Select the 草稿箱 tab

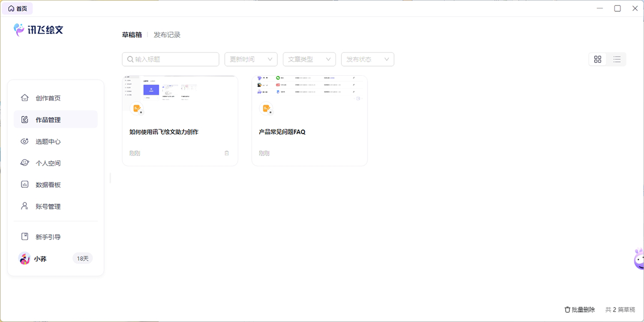(131, 35)
